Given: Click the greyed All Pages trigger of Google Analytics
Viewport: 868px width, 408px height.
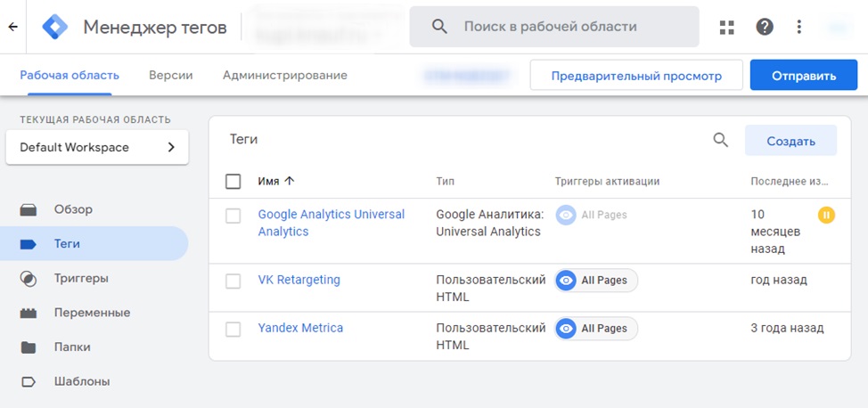Looking at the screenshot, I should (592, 216).
